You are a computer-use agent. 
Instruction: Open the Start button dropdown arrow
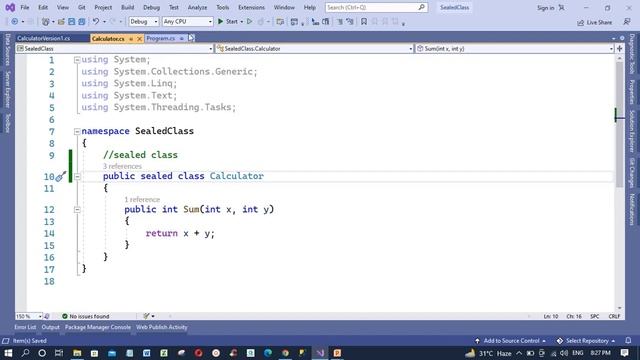tap(242, 22)
